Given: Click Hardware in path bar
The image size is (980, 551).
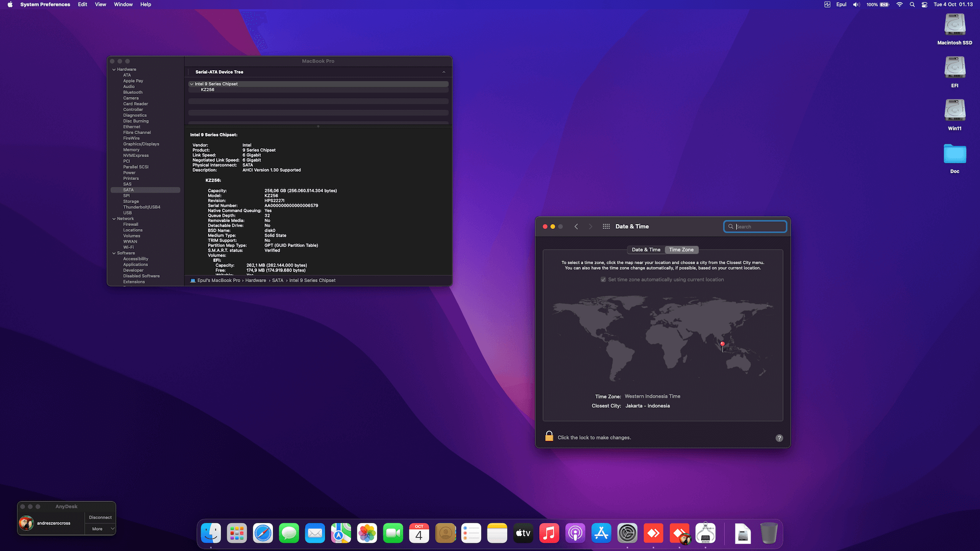Looking at the screenshot, I should coord(255,281).
